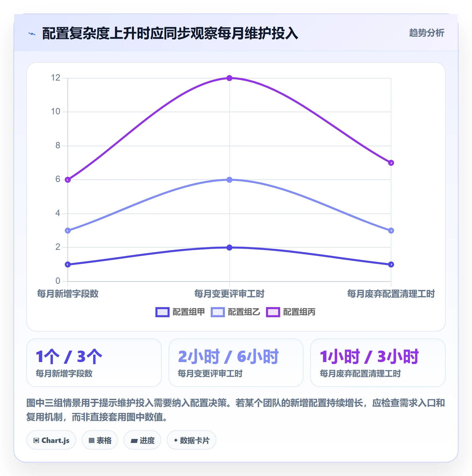Click the stat value 1个 / 3个

(69, 357)
